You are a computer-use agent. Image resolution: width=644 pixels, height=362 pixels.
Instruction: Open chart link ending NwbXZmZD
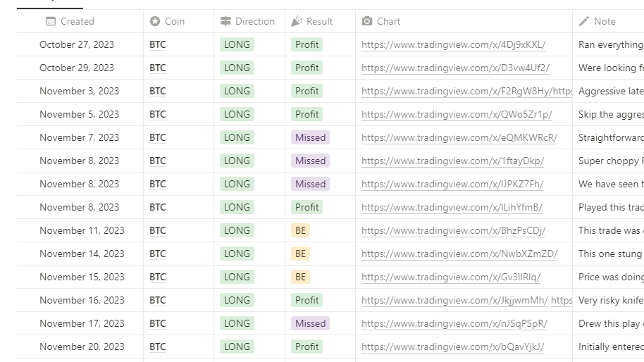tap(459, 254)
